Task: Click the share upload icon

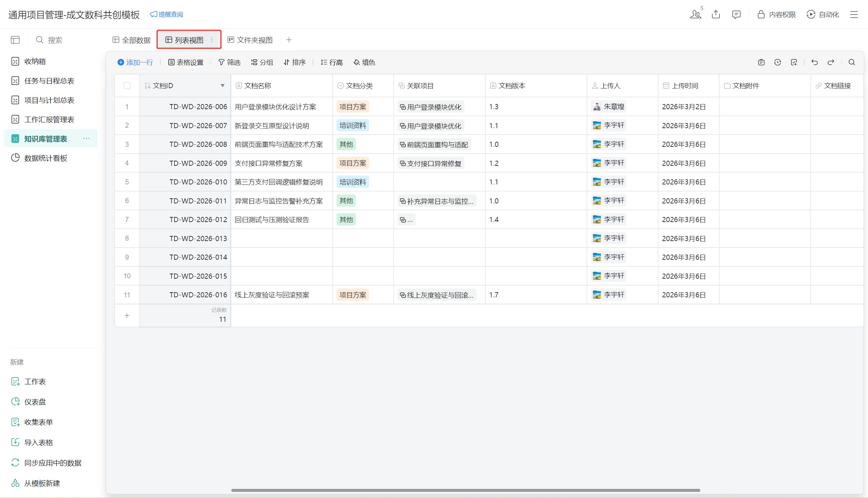Action: click(x=716, y=14)
